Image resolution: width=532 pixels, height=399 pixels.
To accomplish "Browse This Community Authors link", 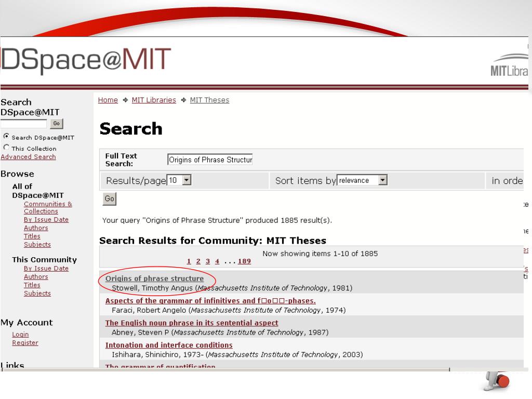I will pos(36,277).
